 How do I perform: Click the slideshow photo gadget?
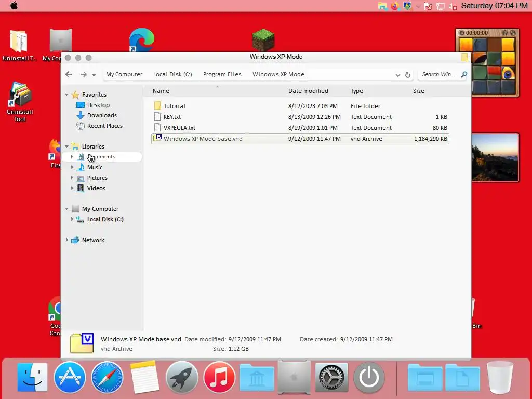coord(495,157)
